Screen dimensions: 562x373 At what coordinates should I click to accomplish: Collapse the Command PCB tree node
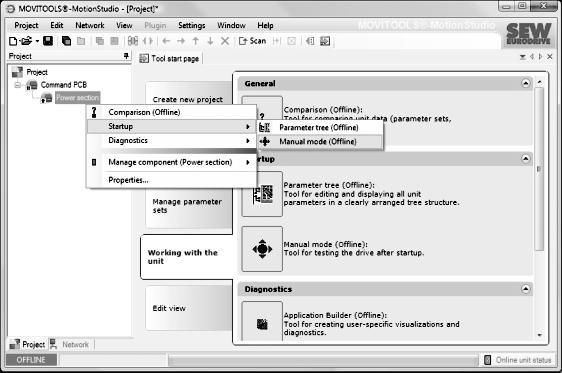(x=17, y=85)
